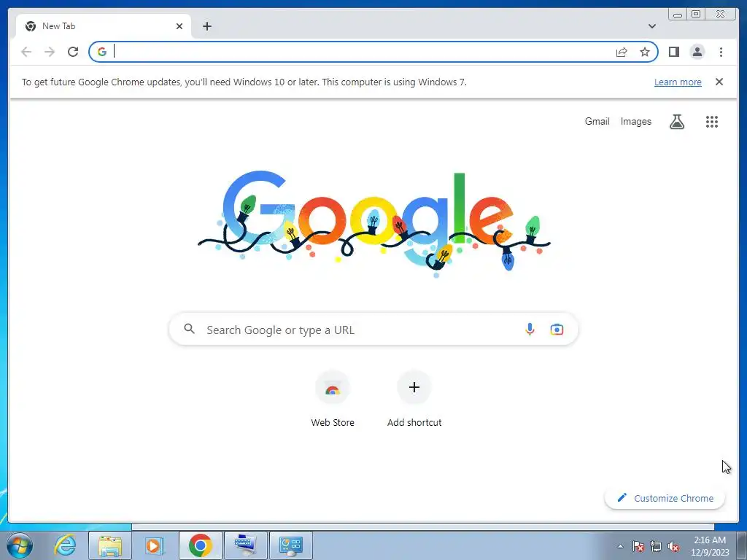Expand the tab search dropdown

pos(652,26)
